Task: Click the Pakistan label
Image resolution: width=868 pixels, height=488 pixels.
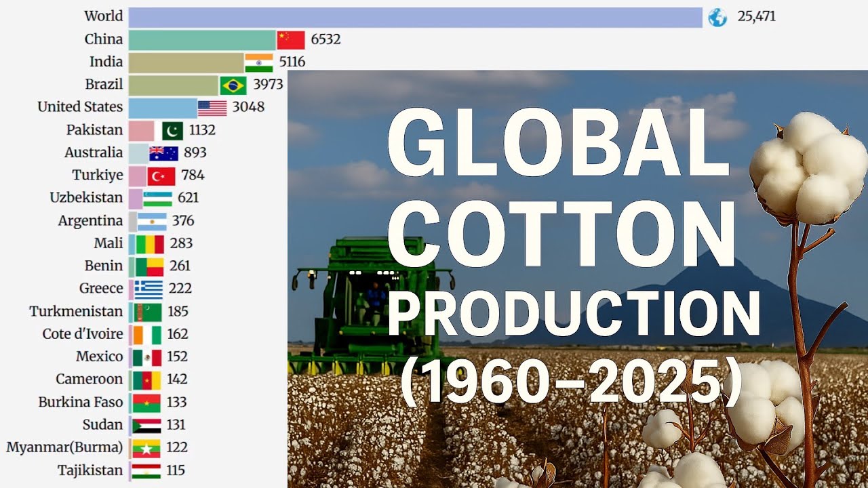Action: (95, 130)
